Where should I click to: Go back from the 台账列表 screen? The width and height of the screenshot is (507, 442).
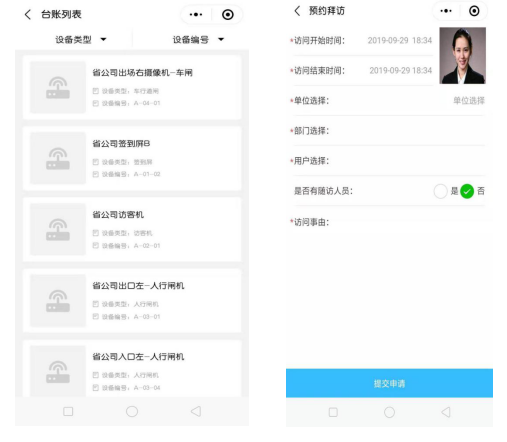28,14
